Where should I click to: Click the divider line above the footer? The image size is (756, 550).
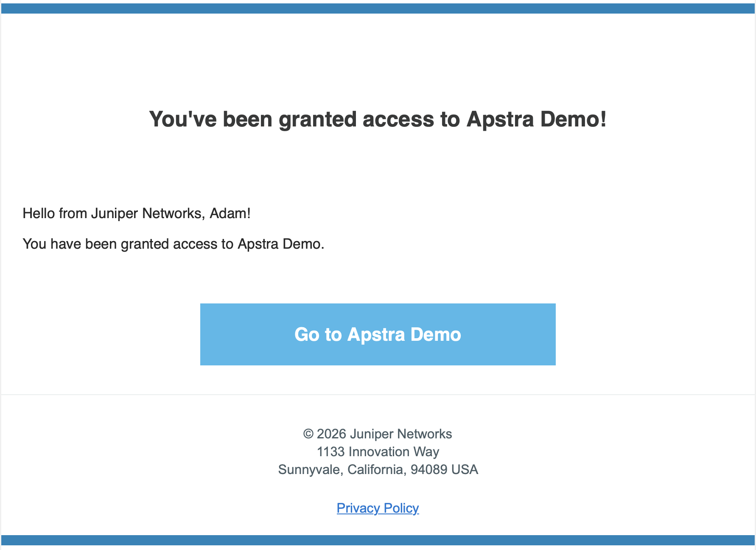(x=378, y=395)
